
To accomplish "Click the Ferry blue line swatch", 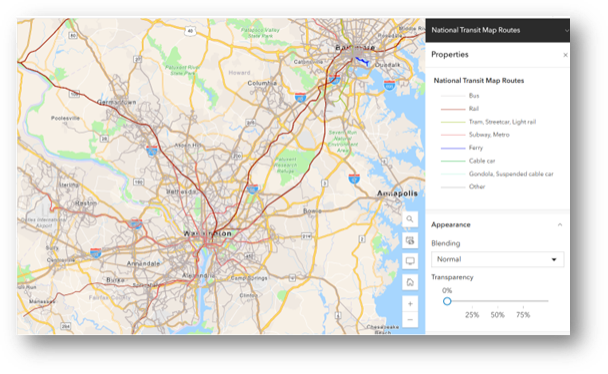I will (x=453, y=148).
